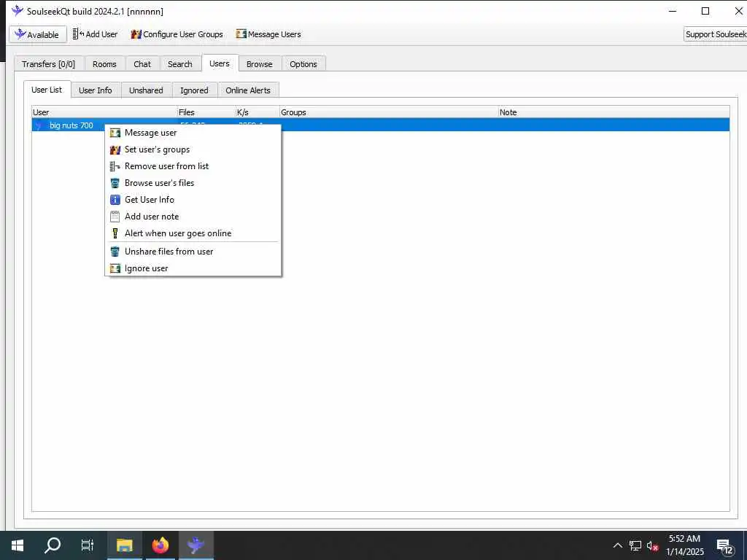Open taskbar search magnifier
The width and height of the screenshot is (747, 560).
pos(53,545)
